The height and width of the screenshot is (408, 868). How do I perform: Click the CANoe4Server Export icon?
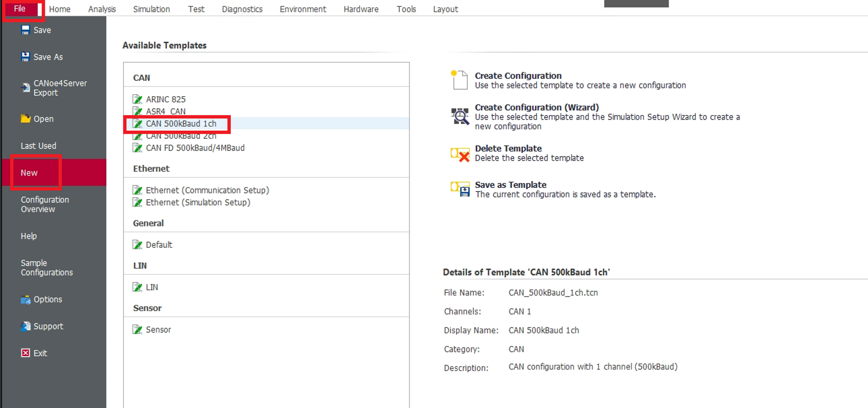coord(26,88)
